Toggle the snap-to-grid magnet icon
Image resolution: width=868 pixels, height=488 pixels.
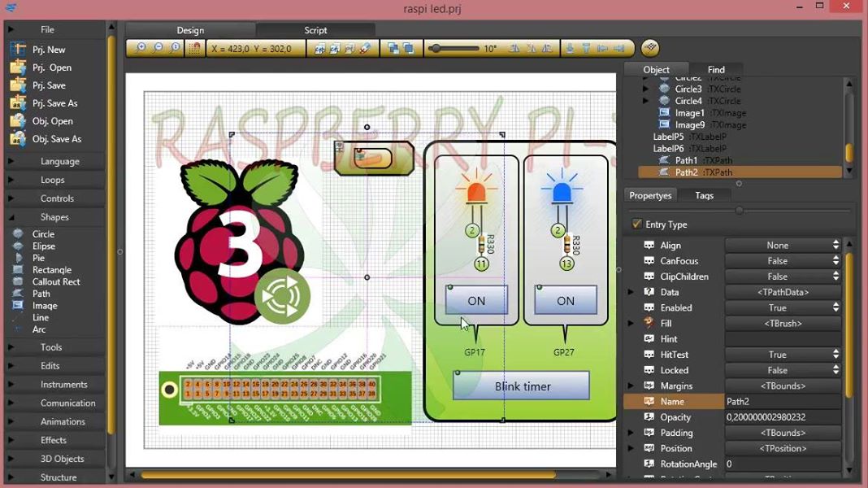(x=194, y=48)
